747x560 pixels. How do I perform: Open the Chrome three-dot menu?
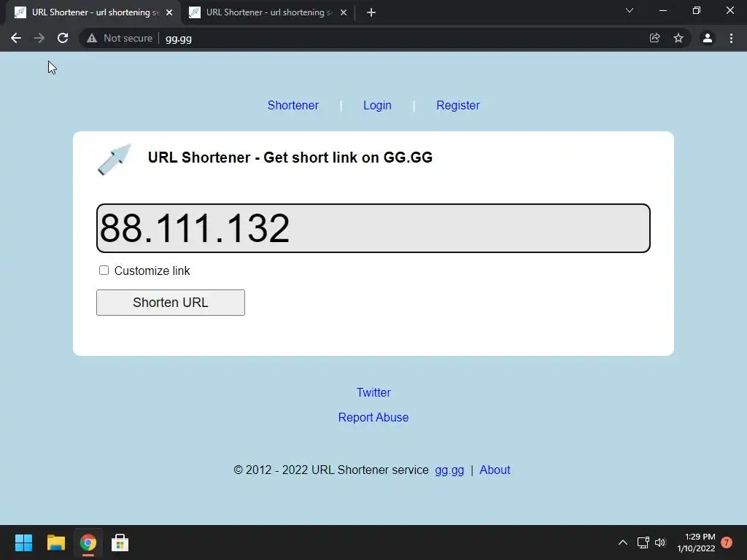point(731,38)
